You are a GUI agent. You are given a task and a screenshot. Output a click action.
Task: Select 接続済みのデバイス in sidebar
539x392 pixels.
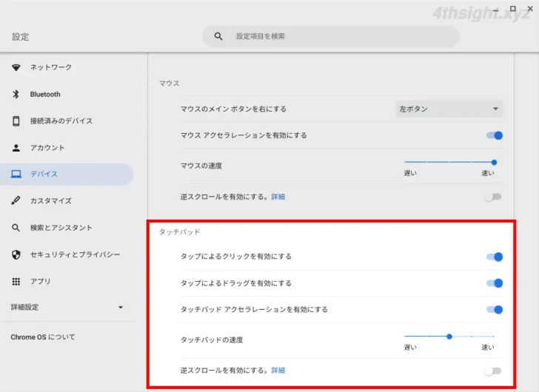pyautogui.click(x=67, y=121)
